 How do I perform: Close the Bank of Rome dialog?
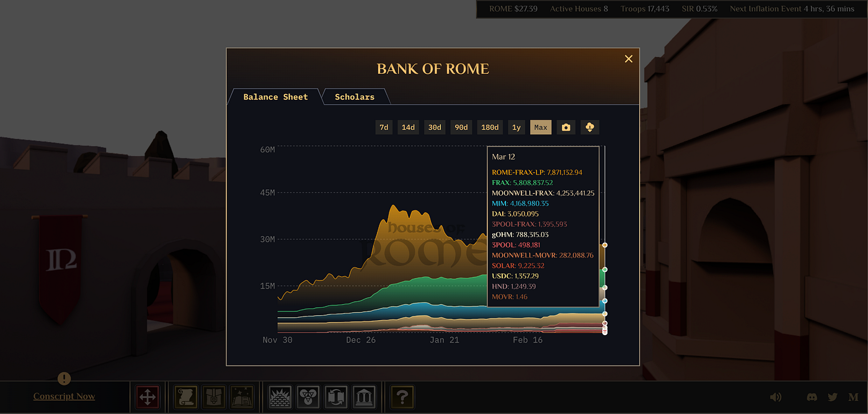pyautogui.click(x=629, y=58)
